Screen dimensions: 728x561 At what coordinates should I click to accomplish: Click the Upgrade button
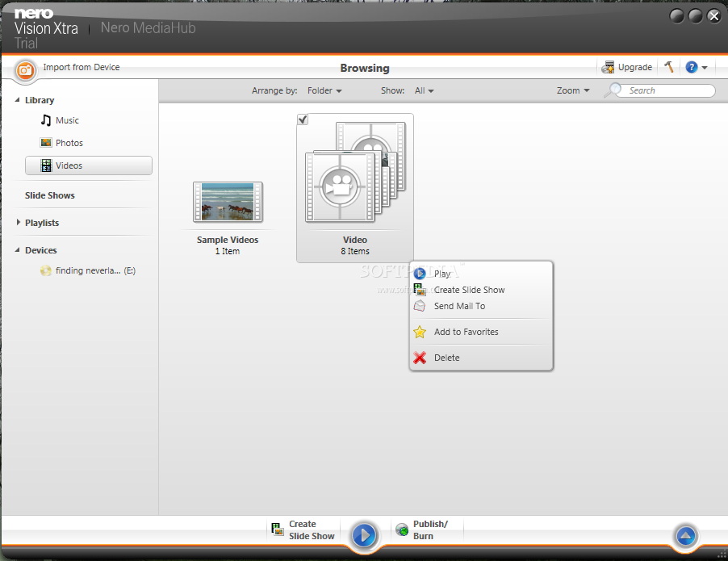[627, 67]
